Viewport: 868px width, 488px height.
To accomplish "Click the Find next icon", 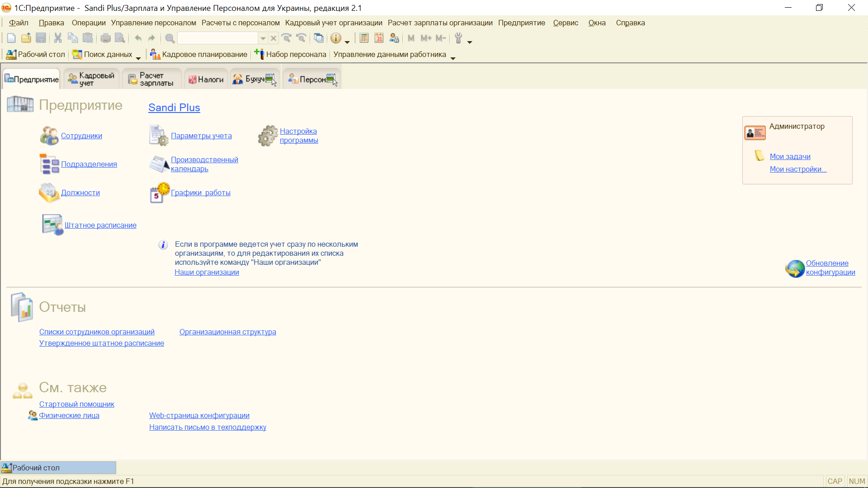I will [x=286, y=38].
